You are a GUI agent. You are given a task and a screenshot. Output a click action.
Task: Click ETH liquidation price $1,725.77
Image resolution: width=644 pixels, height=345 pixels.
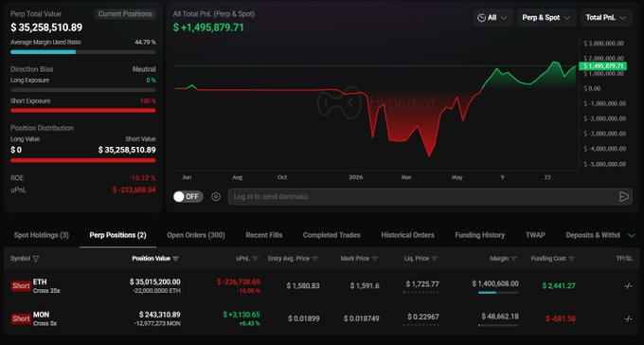click(x=422, y=284)
